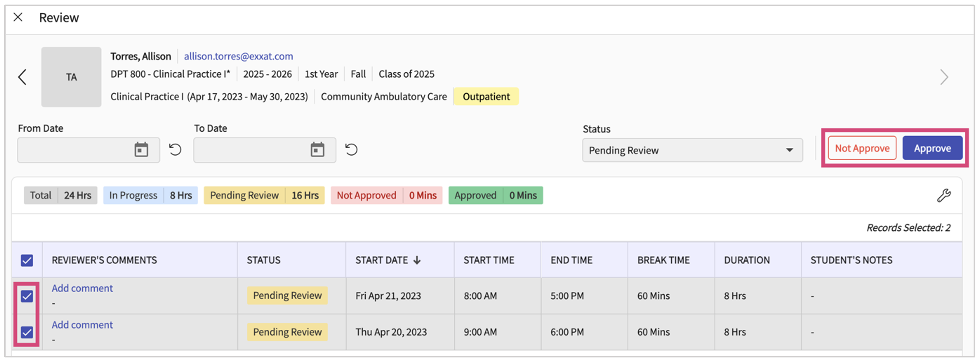Image resolution: width=980 pixels, height=362 pixels.
Task: Open table settings with wrench icon
Action: pos(944,196)
